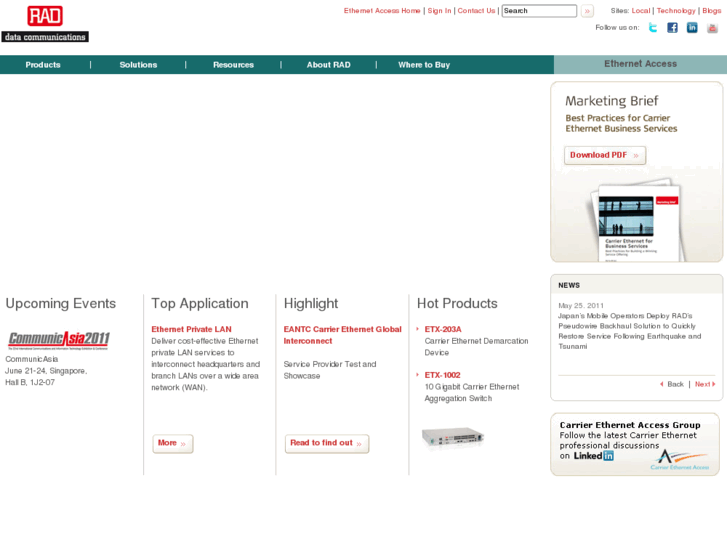Click the Download PDF button
Screen dimensions: 727x545
[x=605, y=155]
